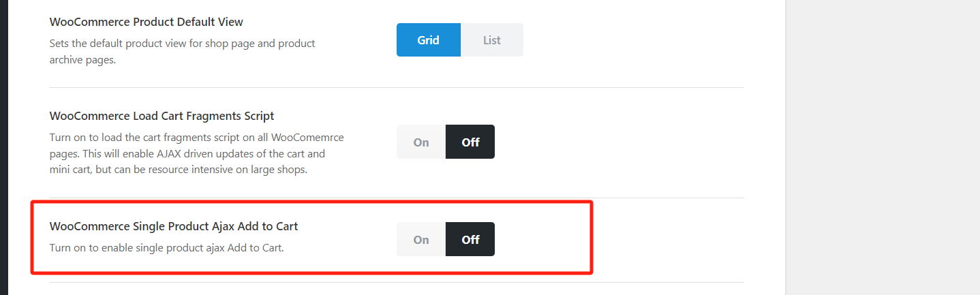The height and width of the screenshot is (295, 980).
Task: Click divider line below Single Product Ajax setting
Action: [x=397, y=282]
